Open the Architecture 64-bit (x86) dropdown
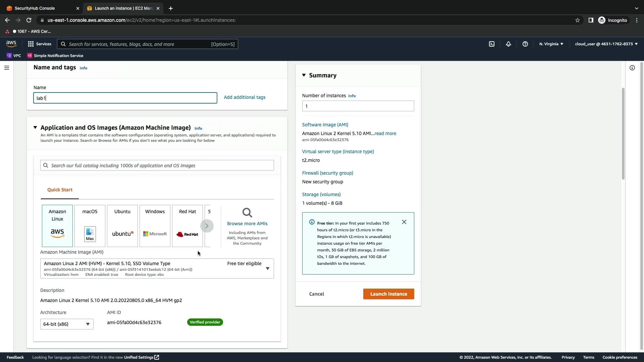644x362 pixels. click(x=67, y=324)
